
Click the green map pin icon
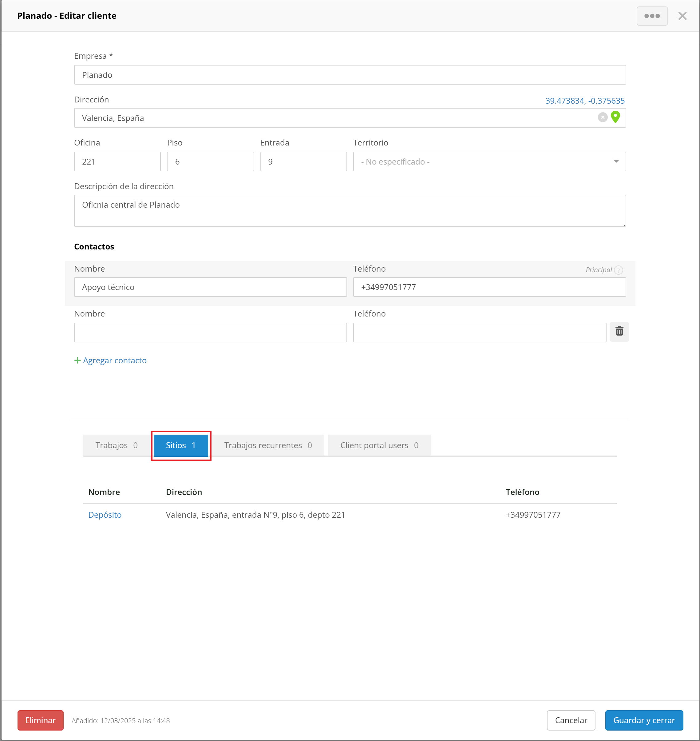click(615, 117)
